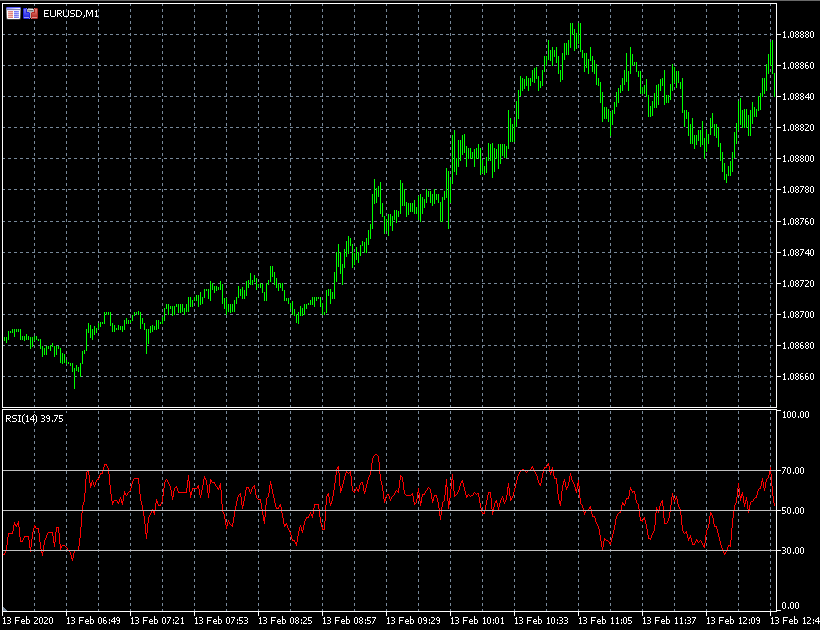
Task: Click the 13 Feb 09:29 time label
Action: click(x=413, y=621)
